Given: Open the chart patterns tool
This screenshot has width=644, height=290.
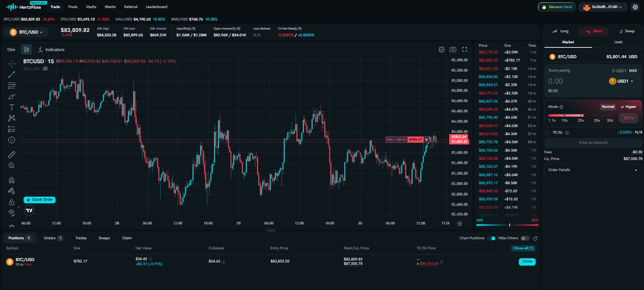Looking at the screenshot, I should click(11, 117).
